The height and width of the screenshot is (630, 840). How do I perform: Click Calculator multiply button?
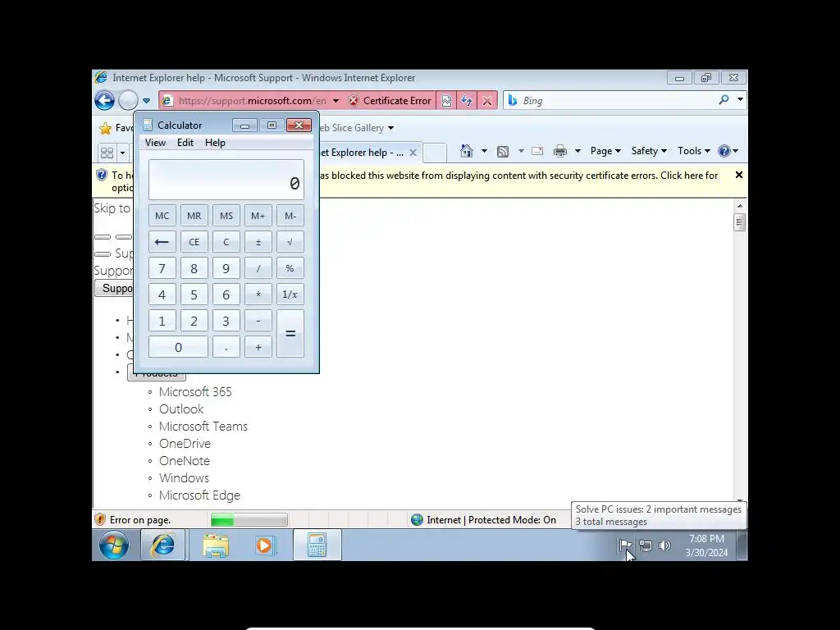[258, 294]
